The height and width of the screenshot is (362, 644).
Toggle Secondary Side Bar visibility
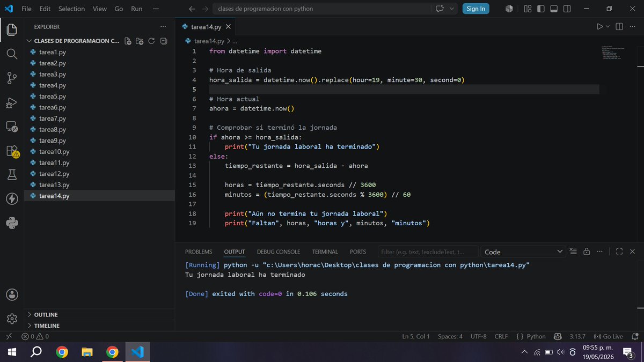pos(567,9)
